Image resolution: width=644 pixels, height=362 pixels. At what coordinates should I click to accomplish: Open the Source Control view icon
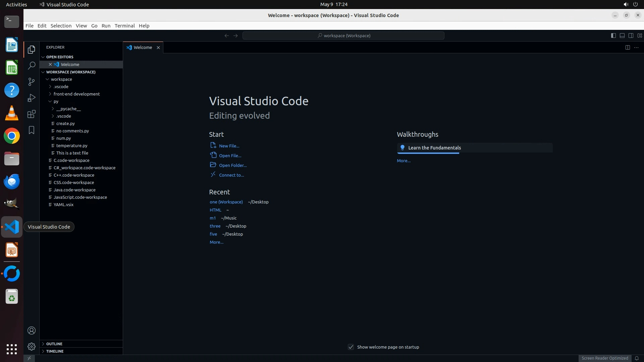pyautogui.click(x=32, y=82)
